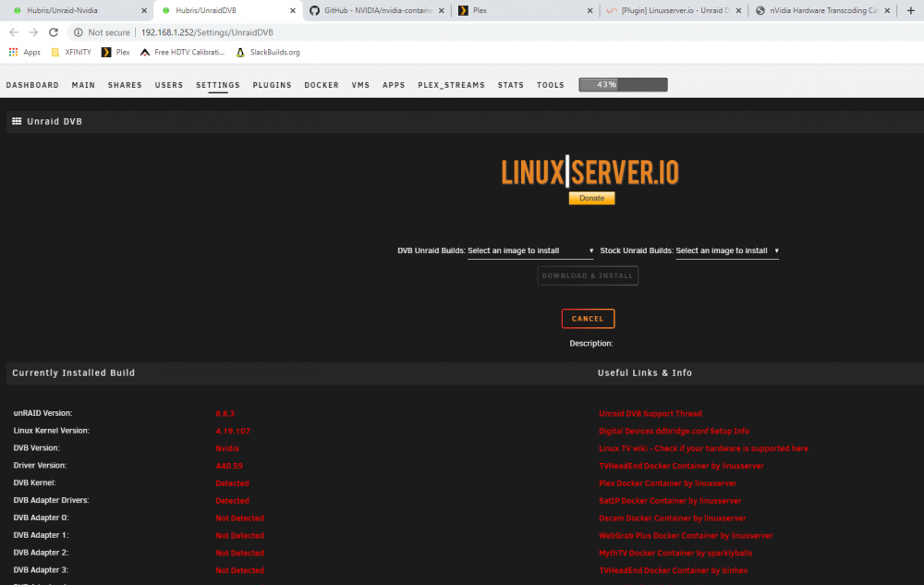Image resolution: width=924 pixels, height=585 pixels.
Task: Click DVB Version value Nvidia
Action: [227, 448]
